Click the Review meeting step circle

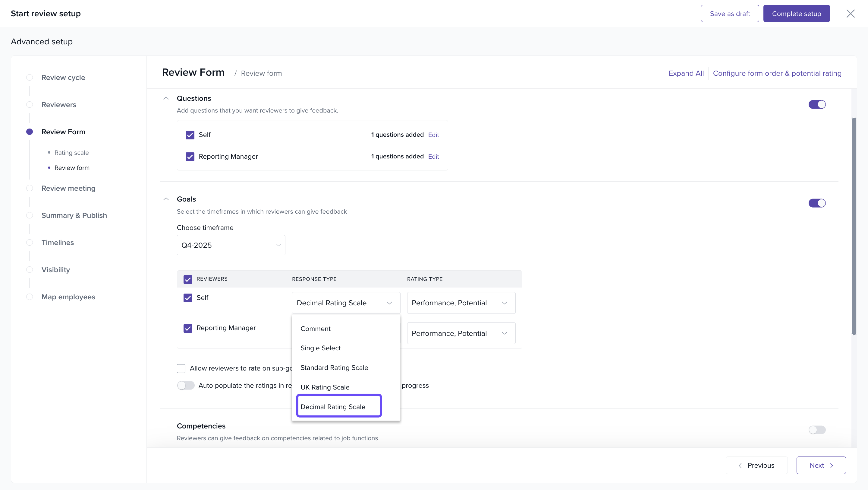(x=30, y=188)
